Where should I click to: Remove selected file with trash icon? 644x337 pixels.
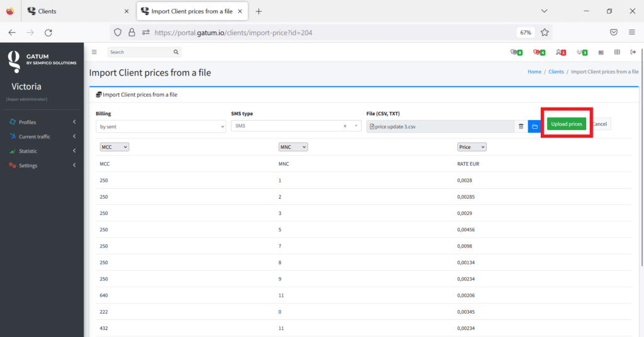(521, 126)
